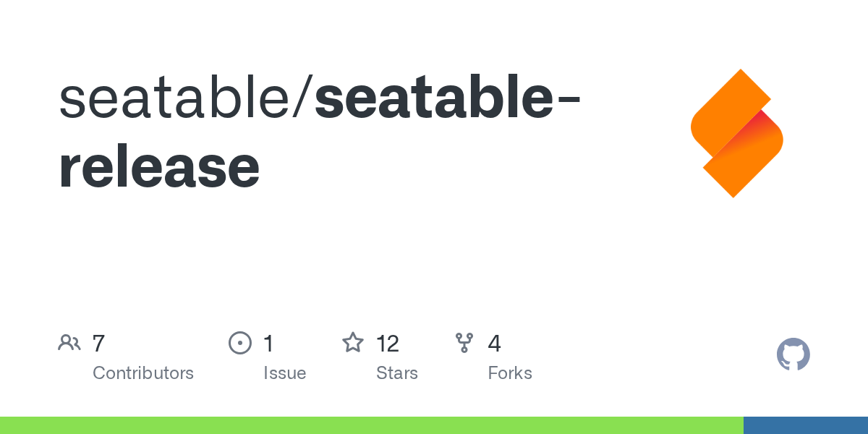The height and width of the screenshot is (434, 868).
Task: Click the Issue circle-dot icon
Action: click(x=239, y=343)
